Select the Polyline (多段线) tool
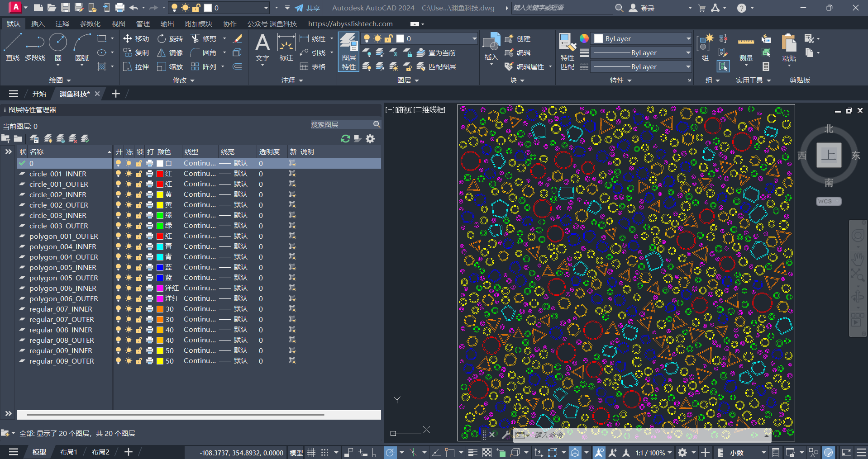 (x=35, y=47)
